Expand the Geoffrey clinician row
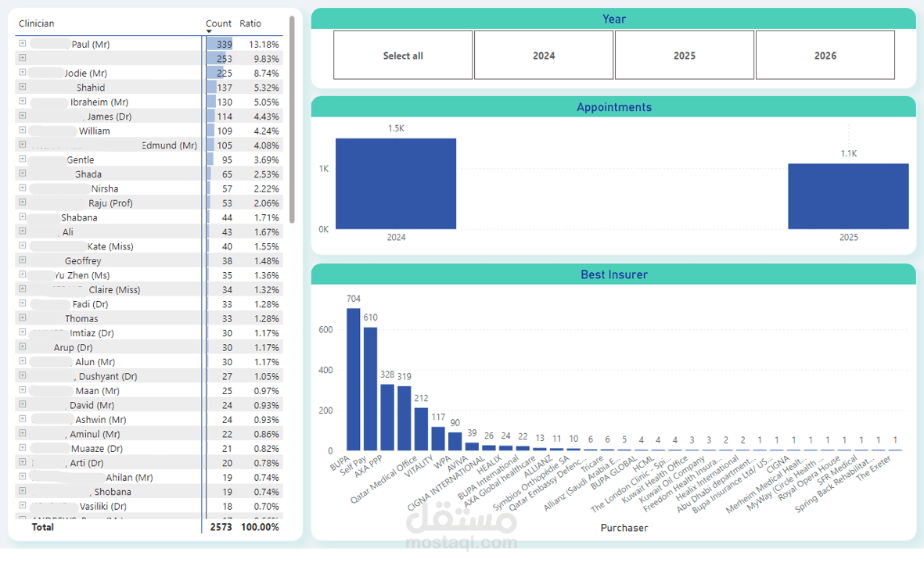Viewport: 924px width, 563px height. pyautogui.click(x=23, y=260)
